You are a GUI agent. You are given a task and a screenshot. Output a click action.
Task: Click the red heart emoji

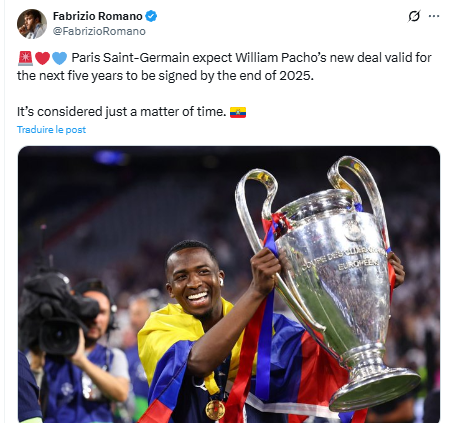click(42, 58)
